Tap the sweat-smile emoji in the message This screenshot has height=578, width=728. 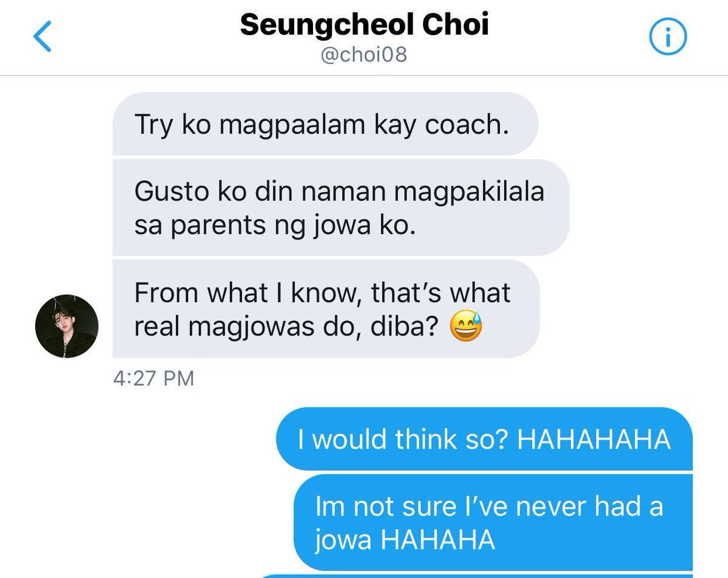pyautogui.click(x=466, y=328)
